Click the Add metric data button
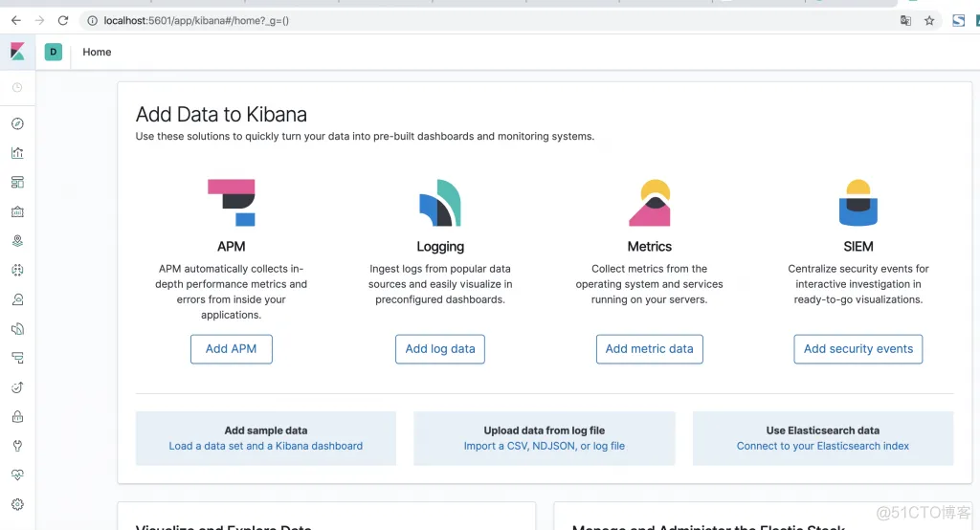Viewport: 980px width, 530px height. (x=649, y=349)
